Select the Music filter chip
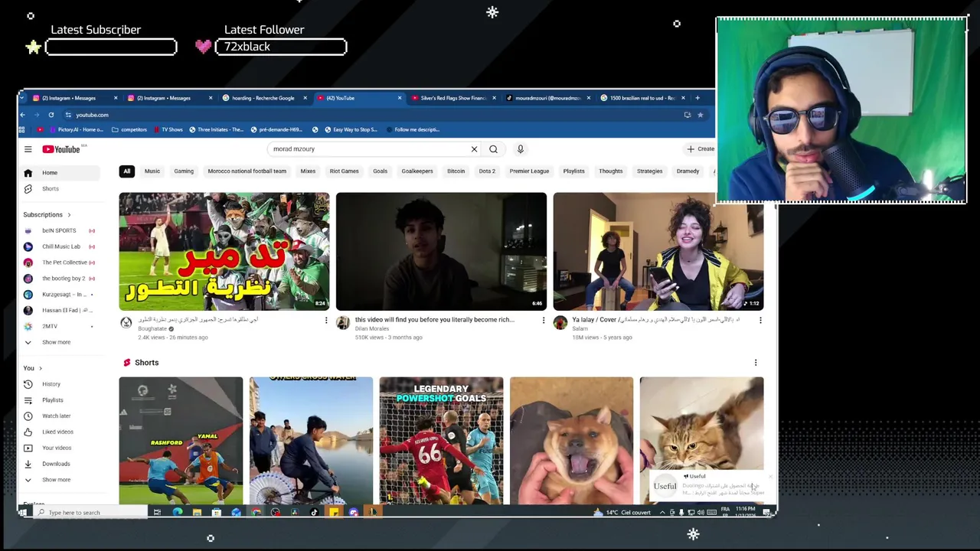Screen dimensions: 980x551 point(152,171)
